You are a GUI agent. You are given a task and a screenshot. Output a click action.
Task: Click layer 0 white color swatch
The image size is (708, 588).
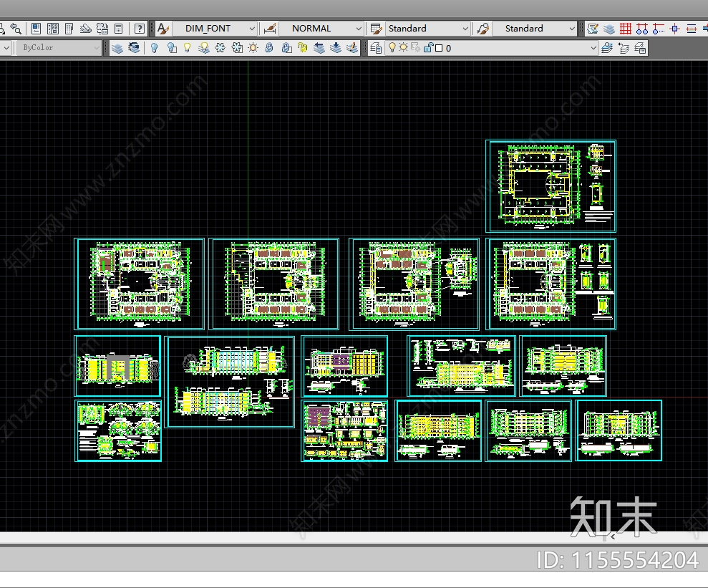[x=439, y=48]
